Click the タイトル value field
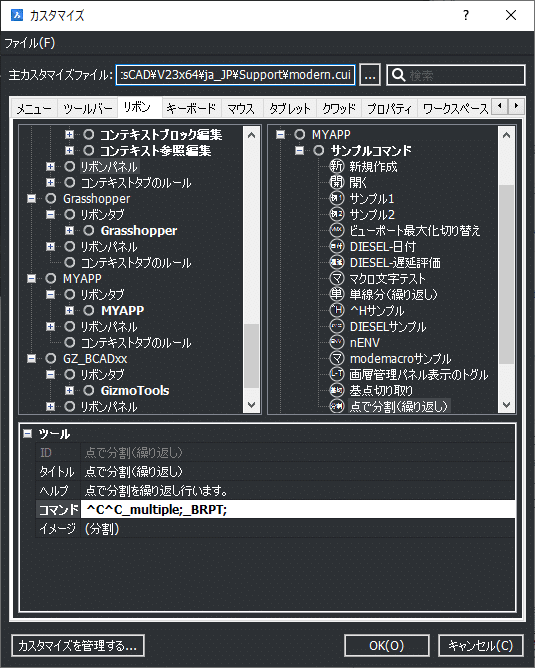Image resolution: width=535 pixels, height=668 pixels. pyautogui.click(x=298, y=472)
